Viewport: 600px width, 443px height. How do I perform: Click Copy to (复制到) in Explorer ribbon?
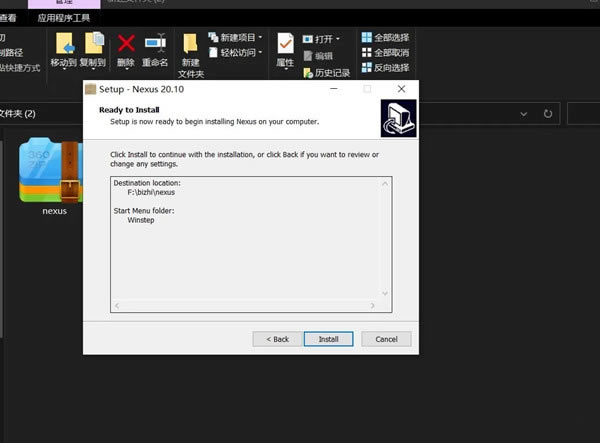coord(93,50)
